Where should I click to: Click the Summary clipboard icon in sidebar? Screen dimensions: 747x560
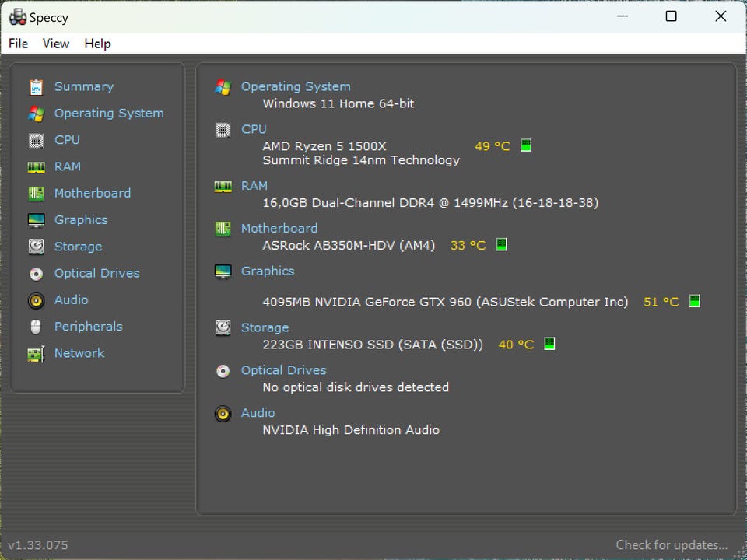pos(36,87)
